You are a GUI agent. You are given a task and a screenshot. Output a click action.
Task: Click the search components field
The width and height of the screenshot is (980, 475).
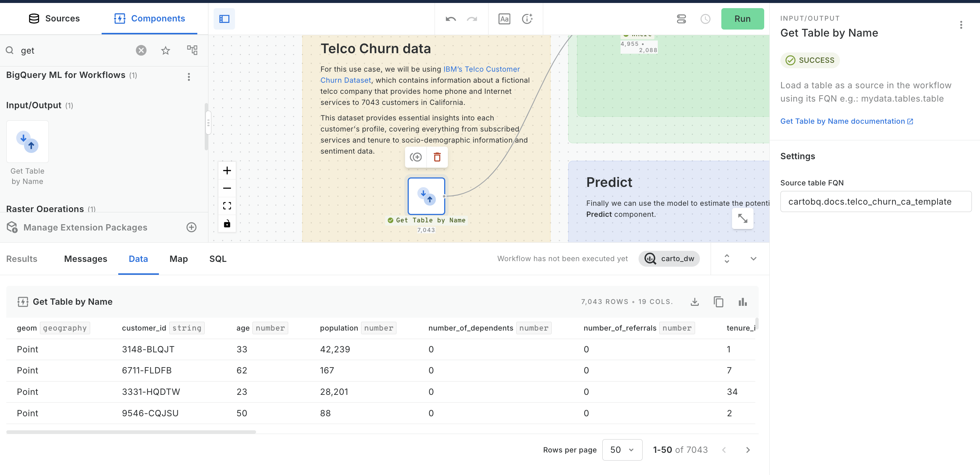click(75, 50)
